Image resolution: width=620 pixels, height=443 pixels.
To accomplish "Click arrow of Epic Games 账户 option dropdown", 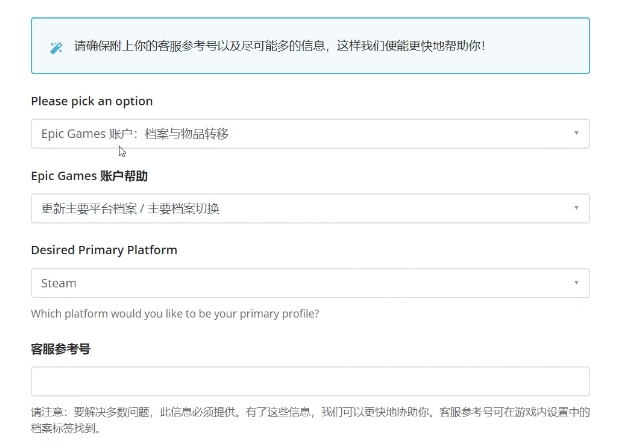I will point(576,133).
